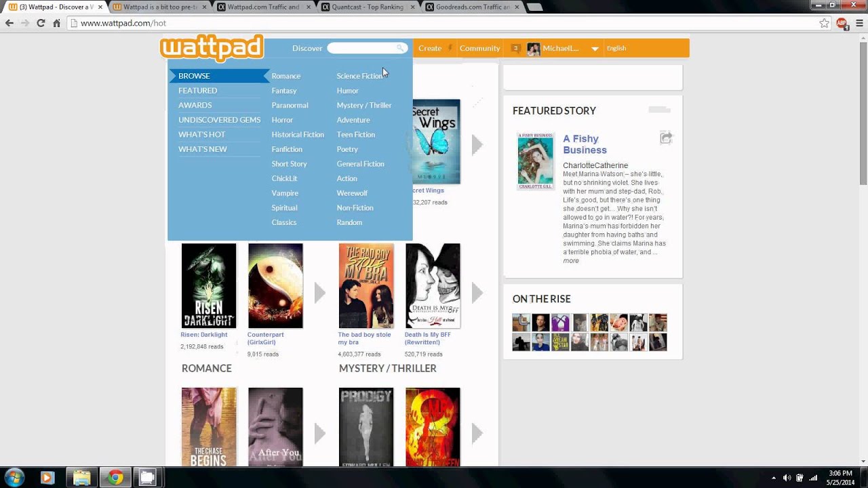The width and height of the screenshot is (868, 488).
Task: Bookmark page with star icon
Action: click(x=824, y=23)
